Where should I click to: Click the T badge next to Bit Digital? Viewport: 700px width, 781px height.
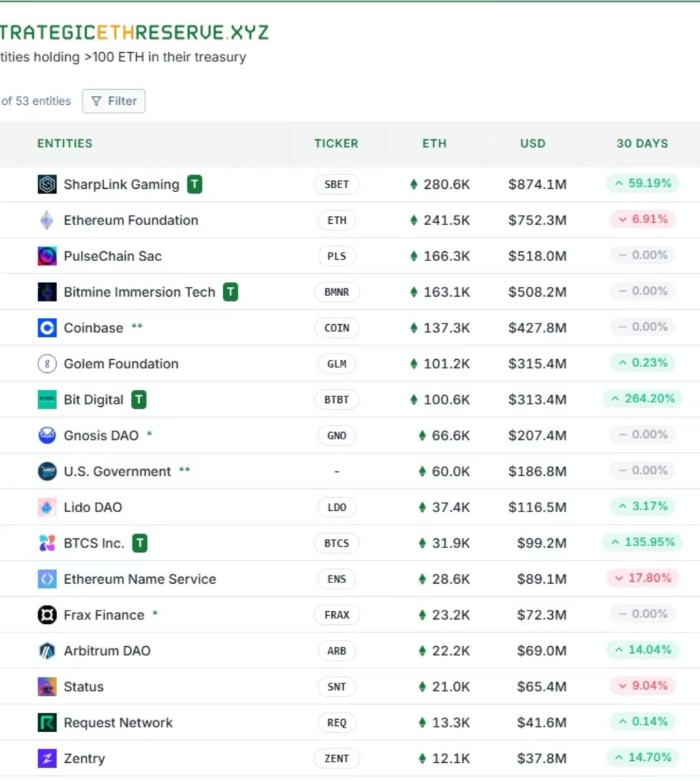point(139,400)
